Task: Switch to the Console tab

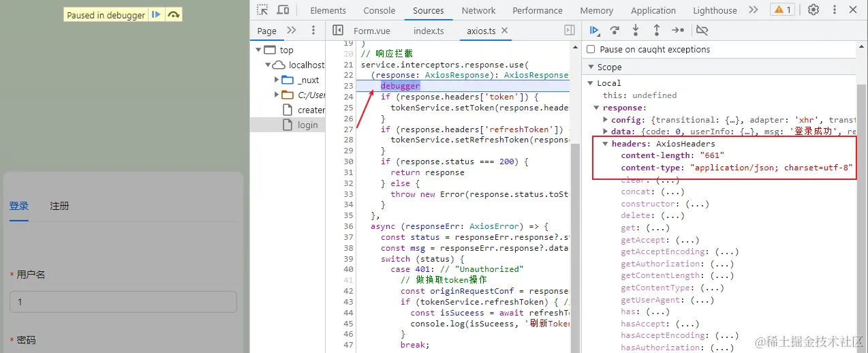Action: [379, 10]
